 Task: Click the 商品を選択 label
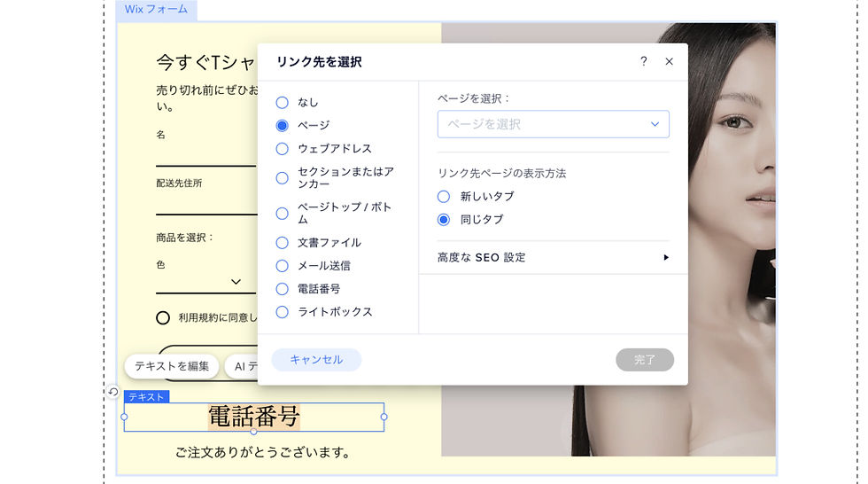click(185, 238)
